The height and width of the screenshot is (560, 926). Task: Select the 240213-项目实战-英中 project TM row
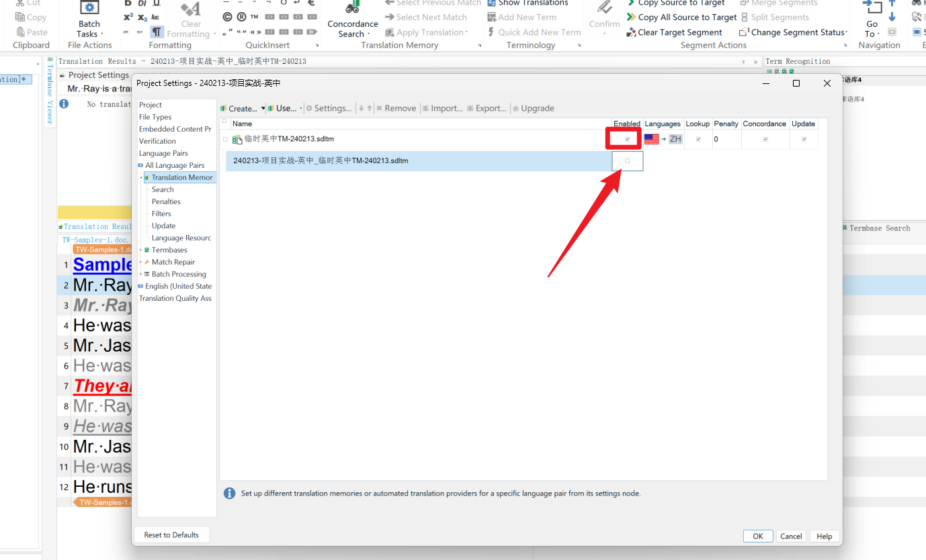click(x=419, y=161)
